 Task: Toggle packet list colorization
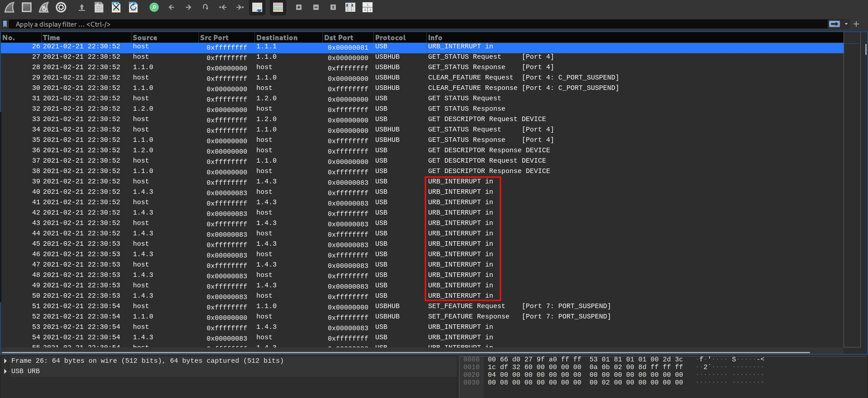click(278, 7)
